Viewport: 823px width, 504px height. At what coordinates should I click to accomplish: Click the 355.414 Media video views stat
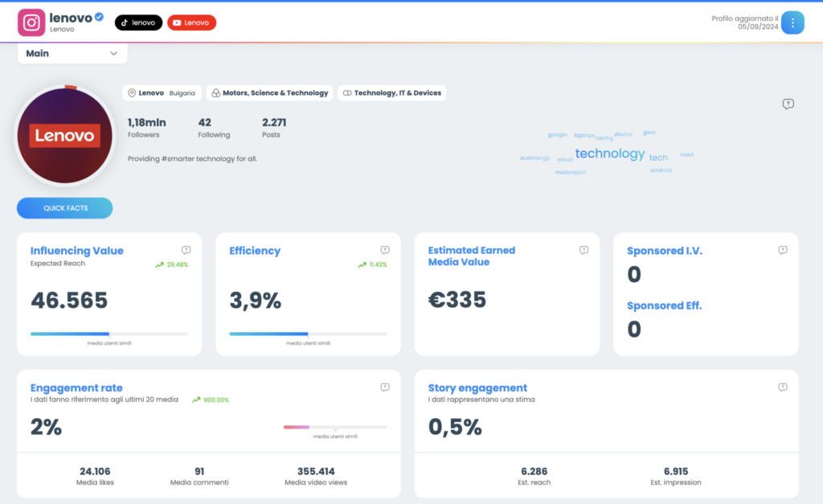pyautogui.click(x=316, y=476)
